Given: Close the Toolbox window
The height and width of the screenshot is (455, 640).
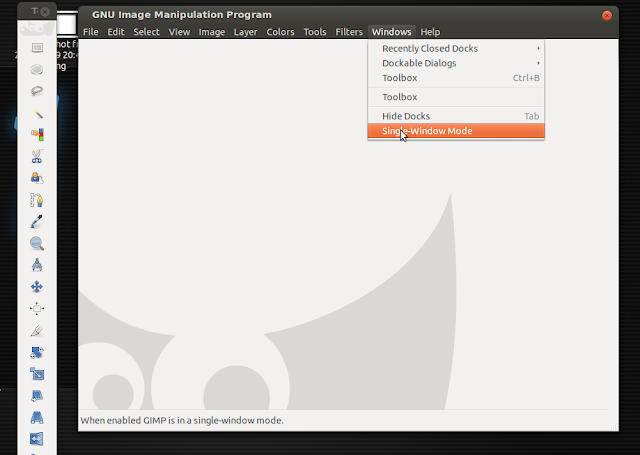Looking at the screenshot, I should click(x=45, y=12).
